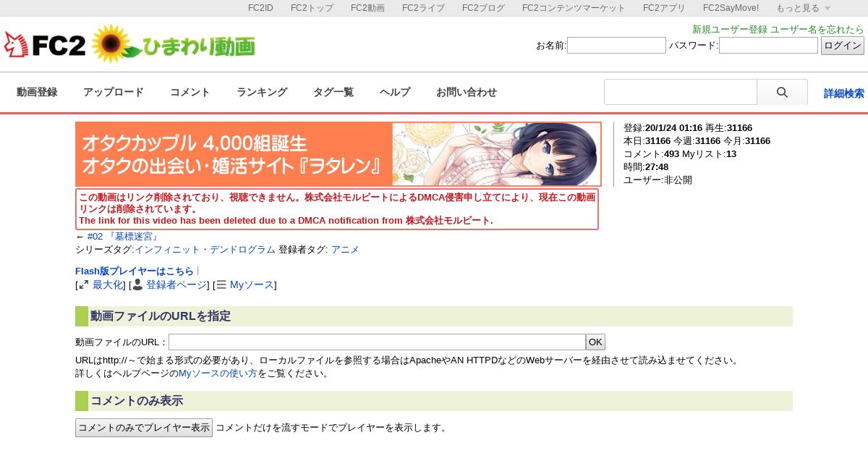
Task: Open 動画登録 navigation item
Action: click(x=37, y=92)
